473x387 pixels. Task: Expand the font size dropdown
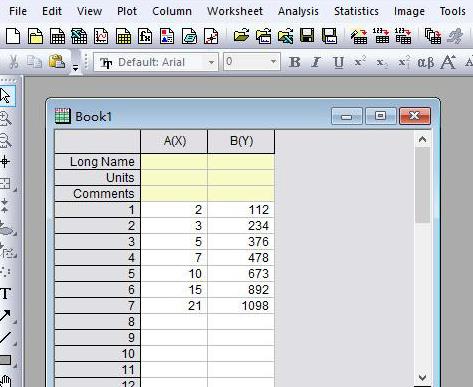click(x=273, y=62)
